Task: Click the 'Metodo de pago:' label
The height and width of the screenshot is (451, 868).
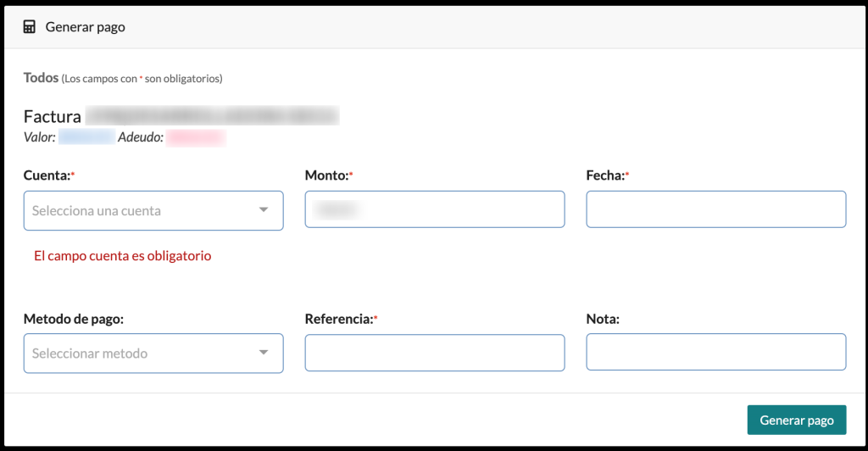Action: click(74, 320)
